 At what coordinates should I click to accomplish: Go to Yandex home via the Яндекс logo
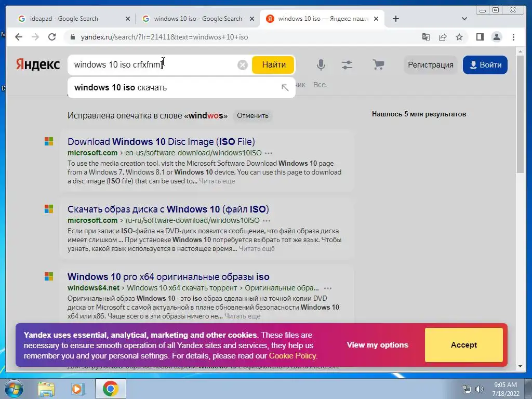(37, 64)
